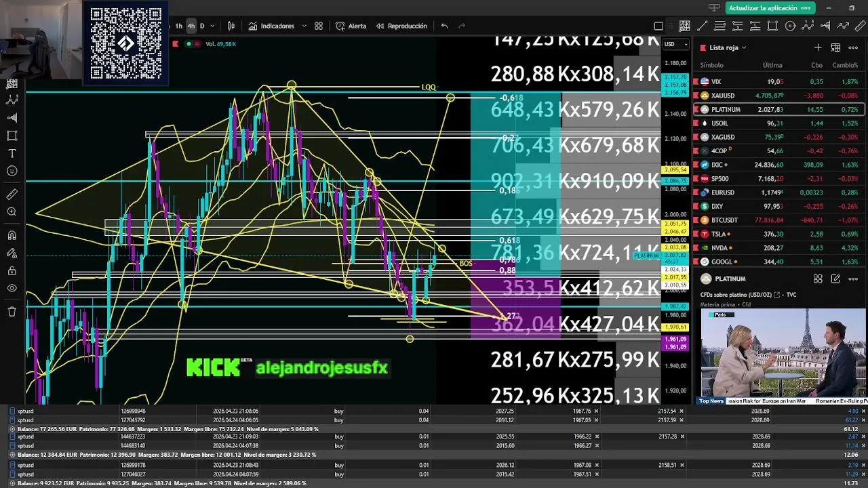Viewport: 868px width, 488px height.
Task: Sort watchlist by Cambio% column
Action: pos(845,65)
